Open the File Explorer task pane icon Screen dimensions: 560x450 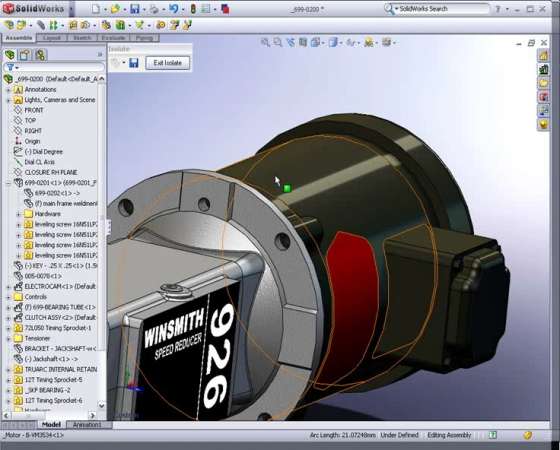click(544, 83)
